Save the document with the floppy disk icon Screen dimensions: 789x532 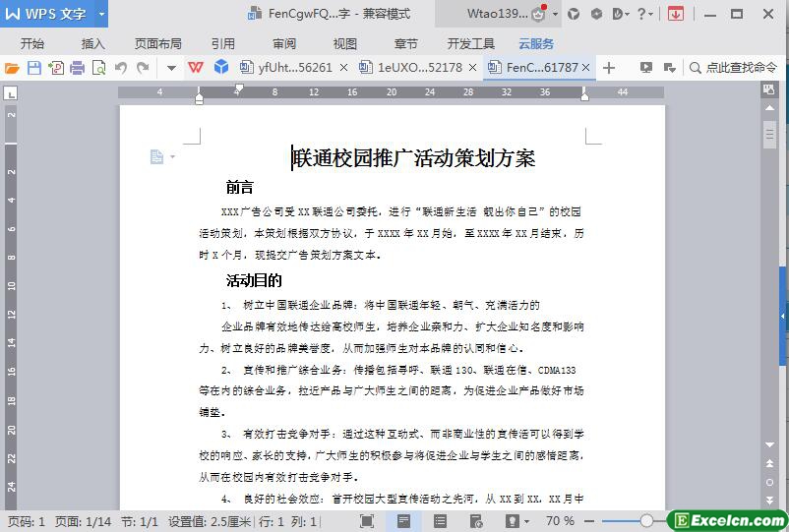pos(34,68)
